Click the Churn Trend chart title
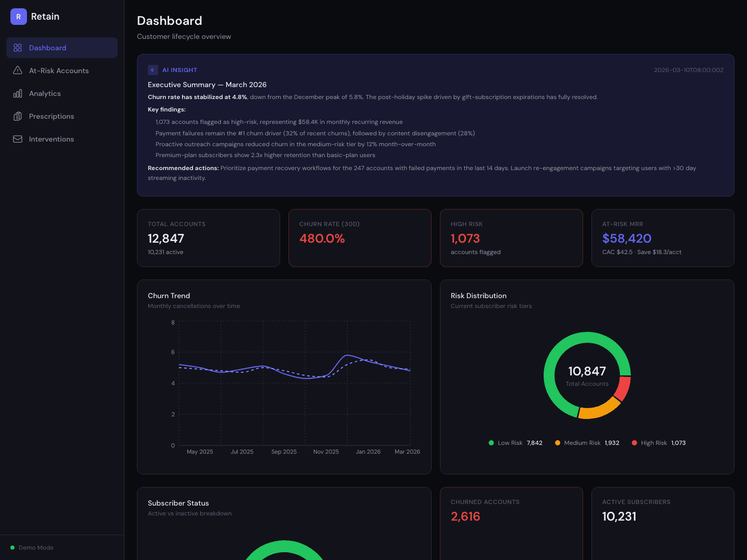 pyautogui.click(x=169, y=296)
